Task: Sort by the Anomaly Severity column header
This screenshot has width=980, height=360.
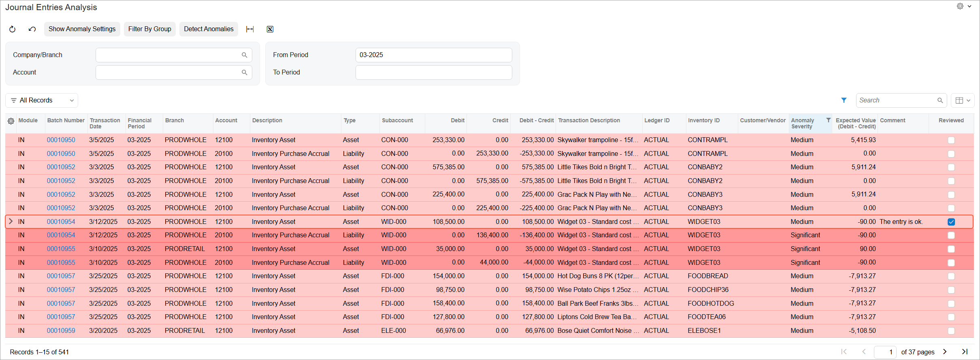Action: [803, 124]
